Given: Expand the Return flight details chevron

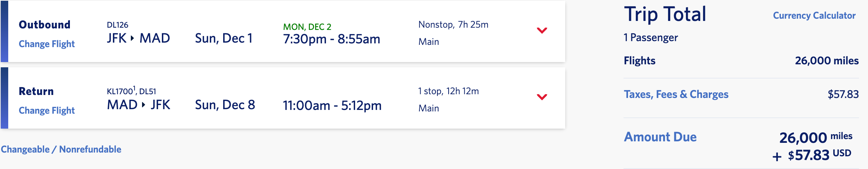Looking at the screenshot, I should (x=542, y=97).
